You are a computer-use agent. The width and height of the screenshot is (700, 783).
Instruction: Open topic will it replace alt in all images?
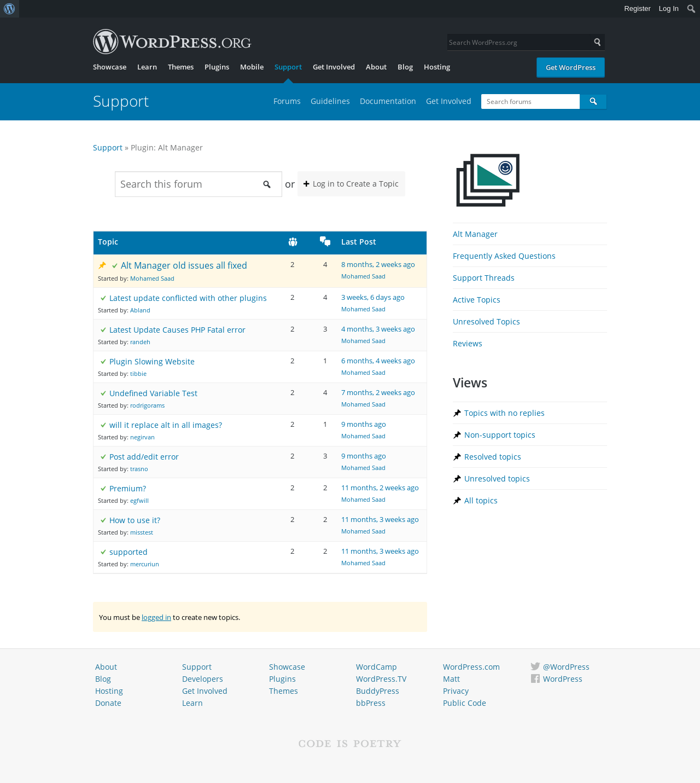pos(166,425)
